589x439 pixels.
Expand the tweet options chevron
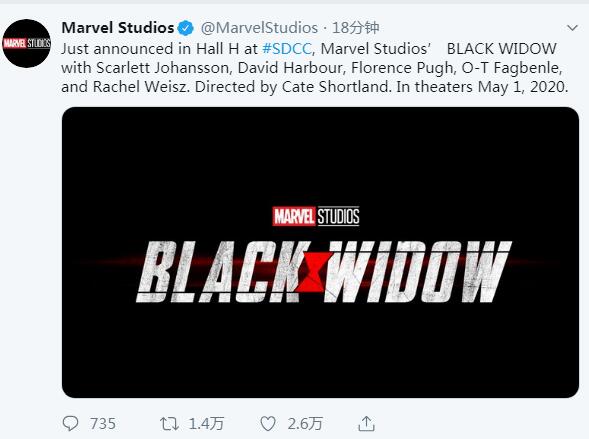572,28
